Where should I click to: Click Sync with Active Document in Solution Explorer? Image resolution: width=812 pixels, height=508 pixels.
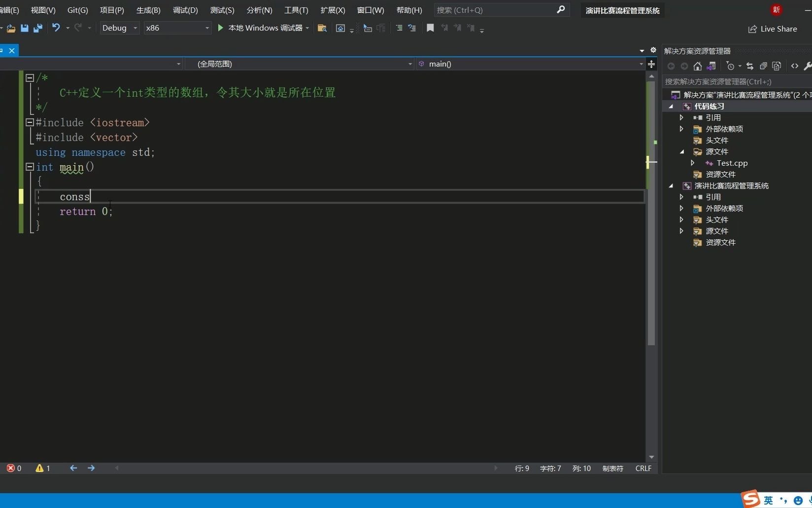[x=749, y=66]
